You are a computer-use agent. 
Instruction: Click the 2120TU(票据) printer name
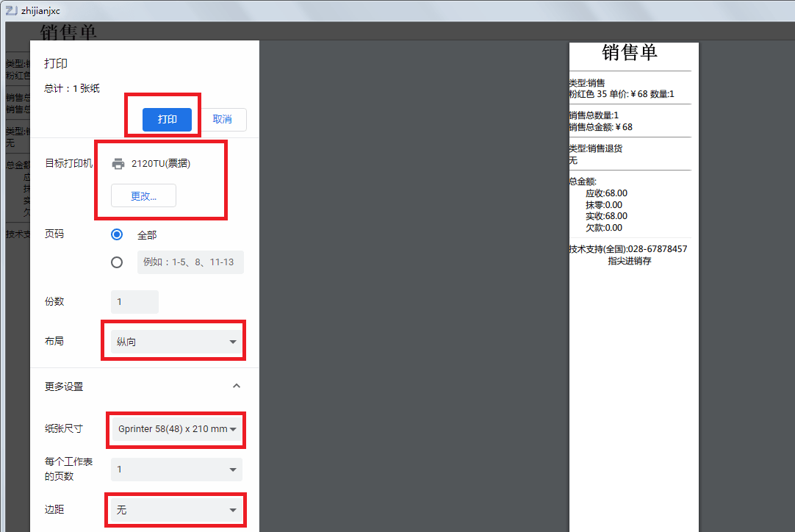(x=161, y=164)
